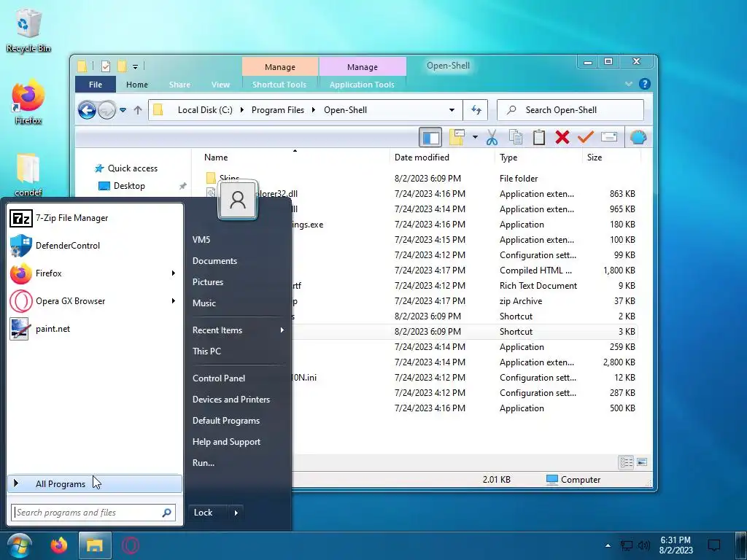747x560 pixels.
Task: Open the Shortcut Tools tab
Action: (x=279, y=85)
